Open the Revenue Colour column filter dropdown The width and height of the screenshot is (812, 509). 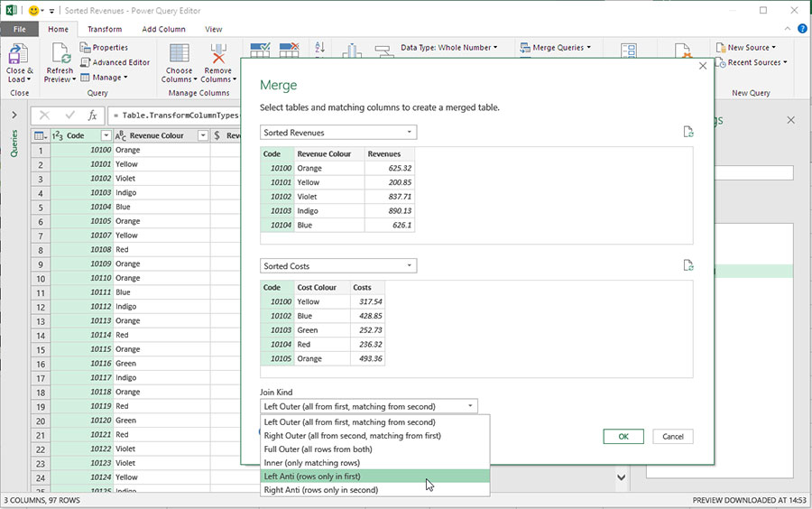202,135
